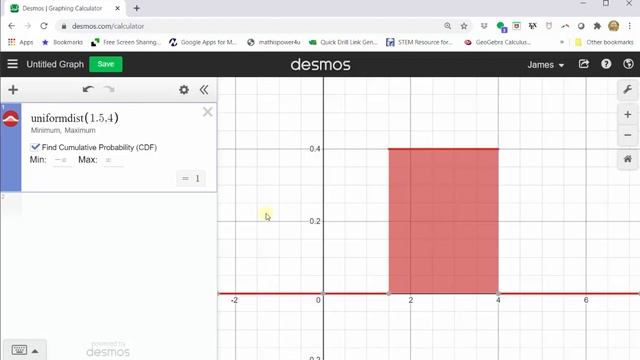Open the mathispower4u bookmark
Screen dimensions: 640x360
click(x=273, y=42)
